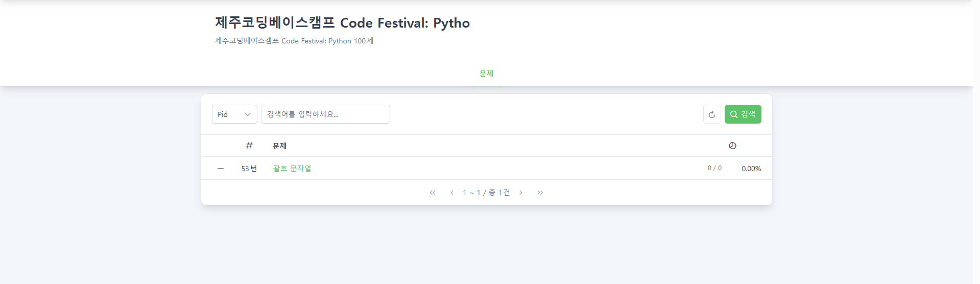The width and height of the screenshot is (980, 284).
Task: Click the 53 번 problem number
Action: tap(249, 169)
